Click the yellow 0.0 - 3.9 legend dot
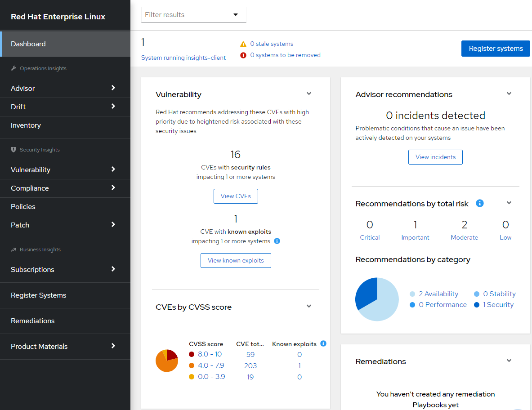Image resolution: width=532 pixels, height=410 pixels. [192, 377]
